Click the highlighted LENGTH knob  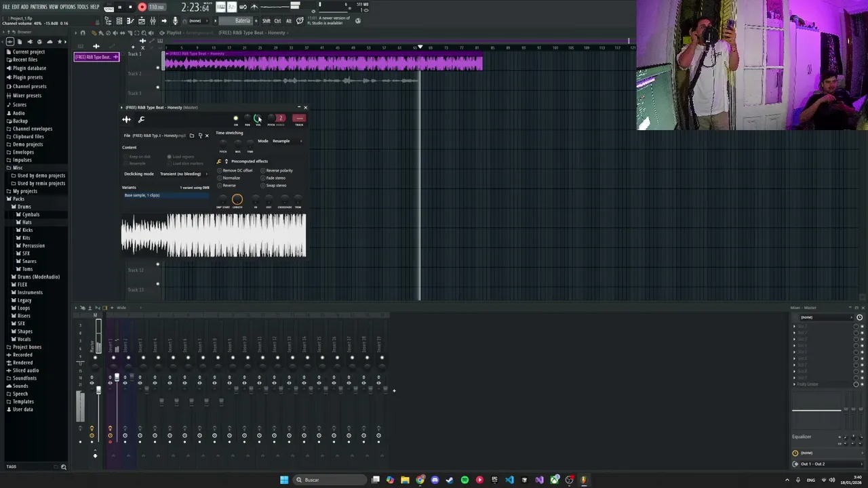237,199
